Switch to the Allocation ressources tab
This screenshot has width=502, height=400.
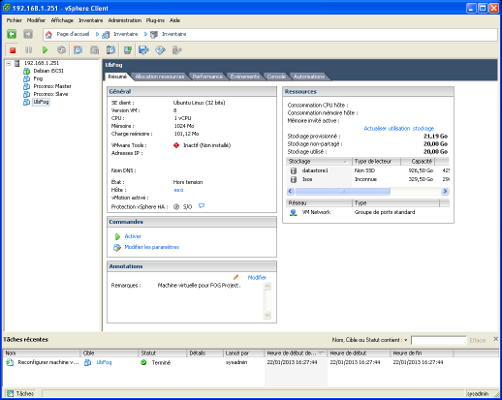160,77
